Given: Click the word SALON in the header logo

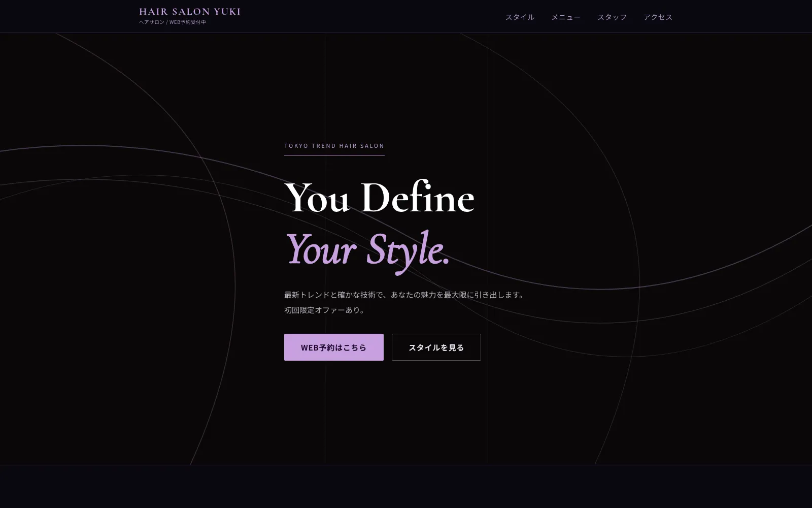Looking at the screenshot, I should pos(191,12).
